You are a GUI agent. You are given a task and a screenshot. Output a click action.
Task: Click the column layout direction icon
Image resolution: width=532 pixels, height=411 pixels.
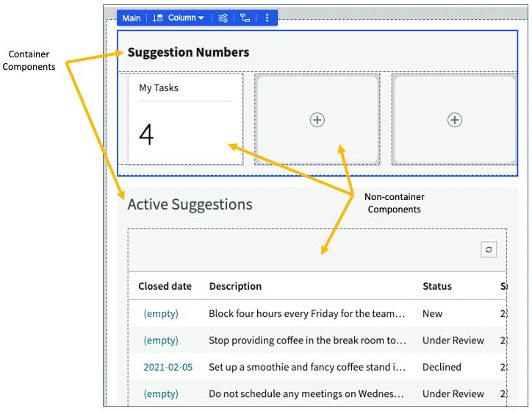(157, 18)
